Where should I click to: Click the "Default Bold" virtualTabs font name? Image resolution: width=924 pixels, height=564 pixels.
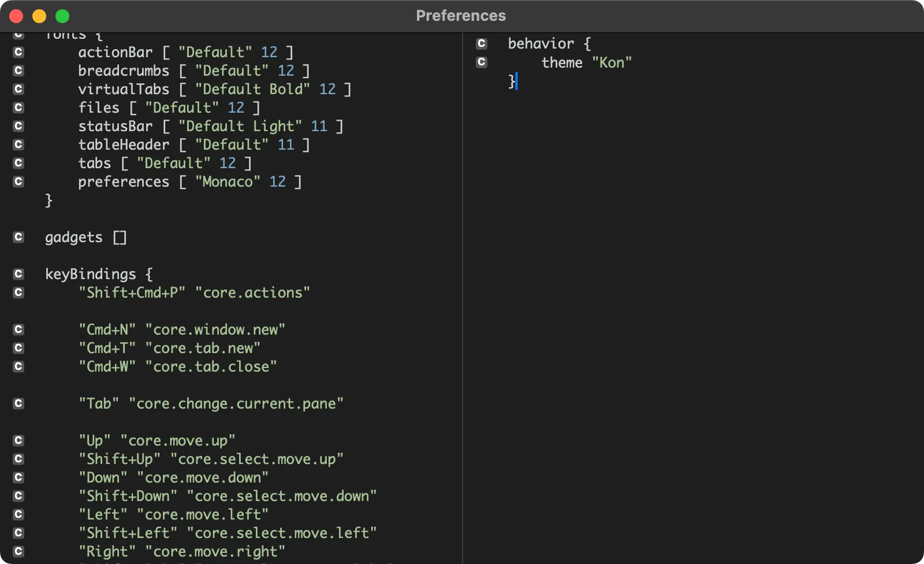252,89
